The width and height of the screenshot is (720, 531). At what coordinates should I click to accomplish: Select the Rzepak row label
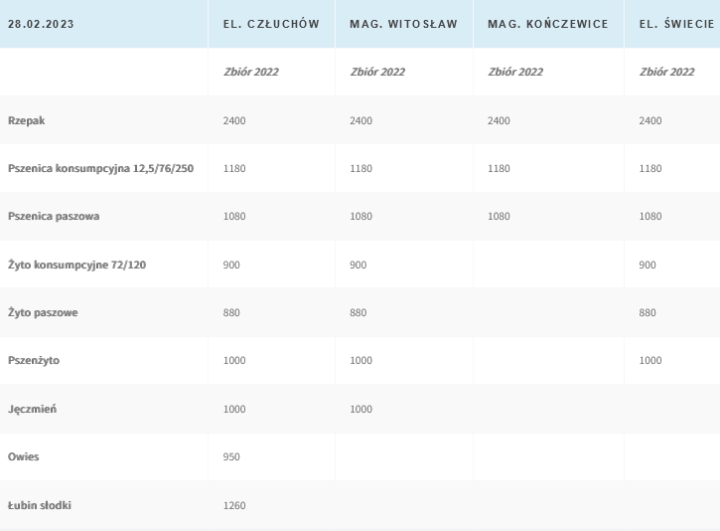(x=26, y=120)
